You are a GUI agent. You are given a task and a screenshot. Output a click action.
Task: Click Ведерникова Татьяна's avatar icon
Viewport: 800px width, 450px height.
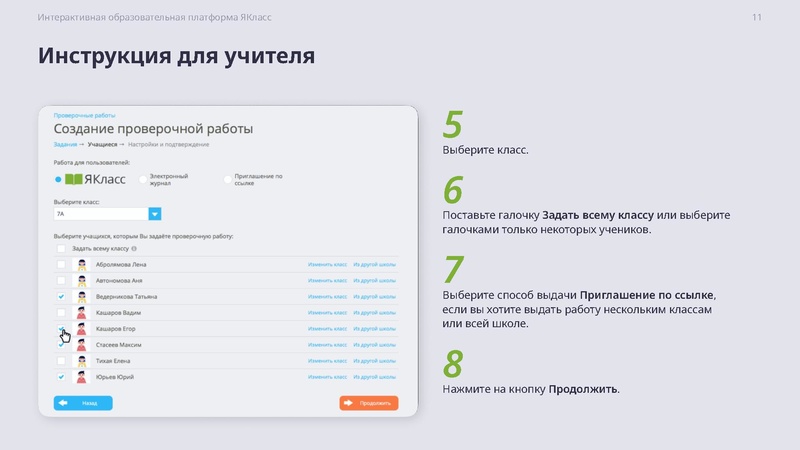click(x=82, y=296)
